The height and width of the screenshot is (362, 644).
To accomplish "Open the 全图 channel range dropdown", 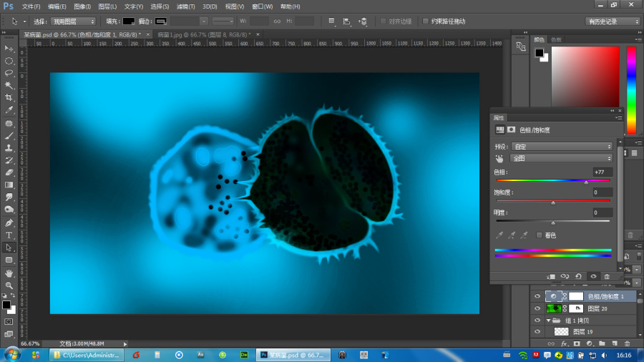I will (562, 158).
